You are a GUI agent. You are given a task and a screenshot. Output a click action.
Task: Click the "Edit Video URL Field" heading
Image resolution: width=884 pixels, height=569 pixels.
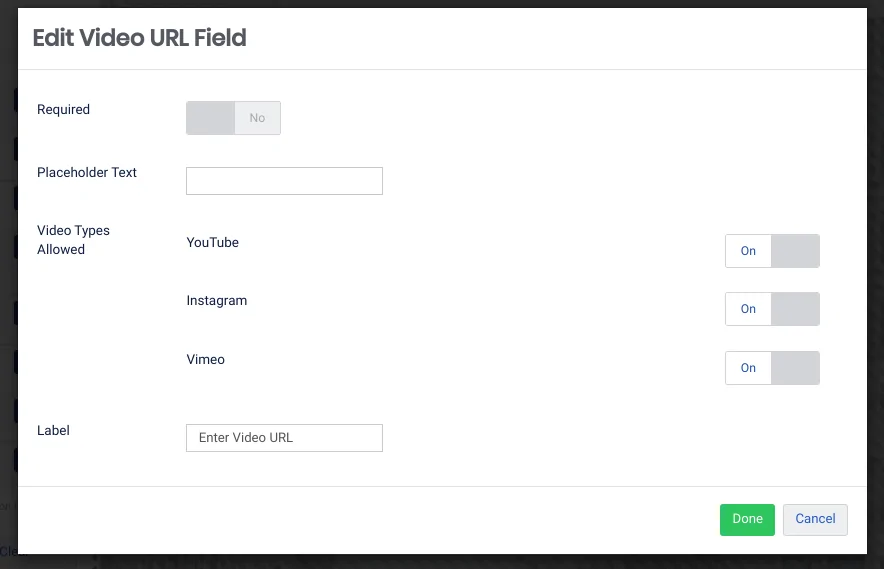pyautogui.click(x=139, y=39)
